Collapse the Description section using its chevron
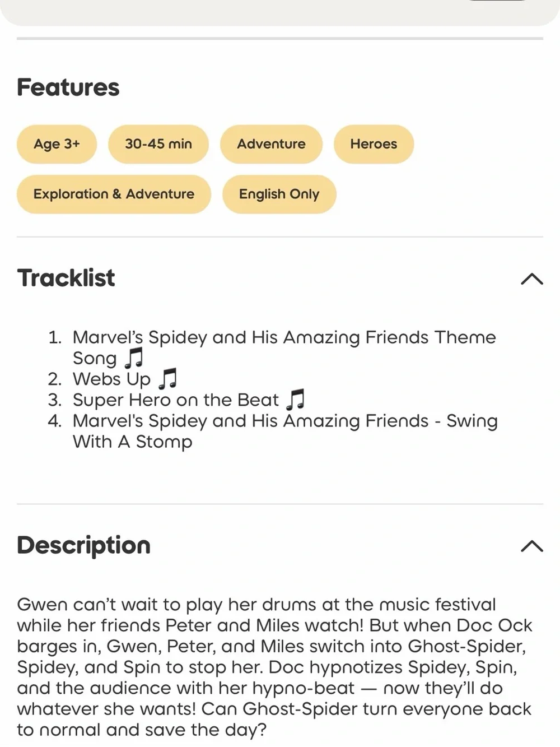Viewport: 560px width, 747px height. [x=531, y=546]
